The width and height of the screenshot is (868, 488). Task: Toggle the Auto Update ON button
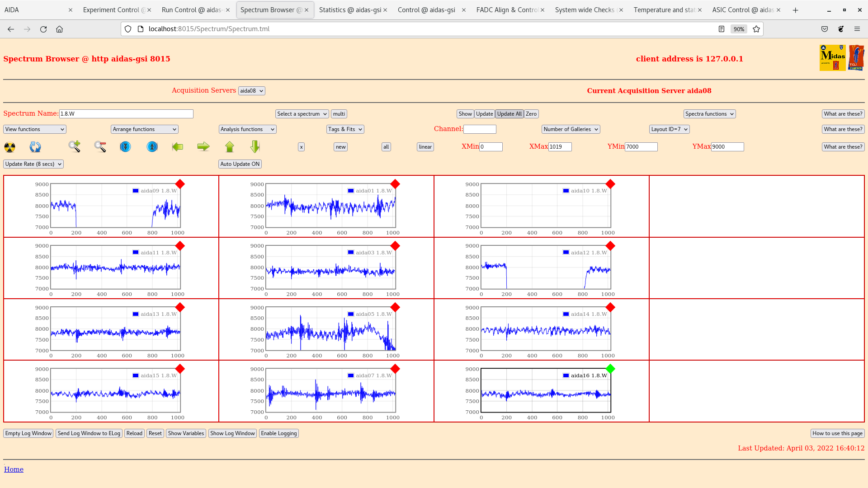click(240, 164)
